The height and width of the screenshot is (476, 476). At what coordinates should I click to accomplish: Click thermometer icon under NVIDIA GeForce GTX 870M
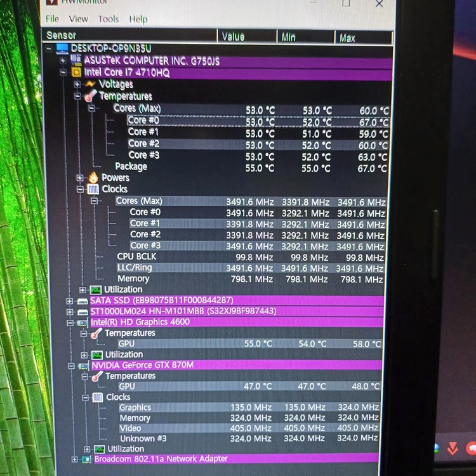point(98,377)
